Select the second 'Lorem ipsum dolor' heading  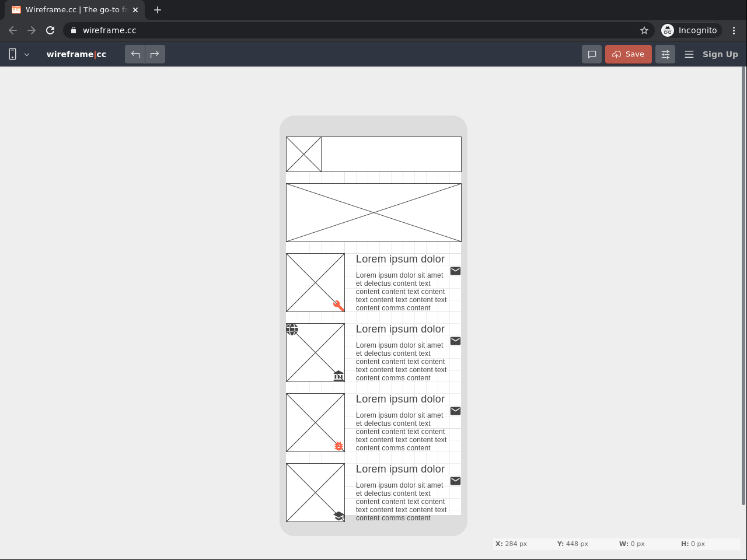[x=400, y=329]
